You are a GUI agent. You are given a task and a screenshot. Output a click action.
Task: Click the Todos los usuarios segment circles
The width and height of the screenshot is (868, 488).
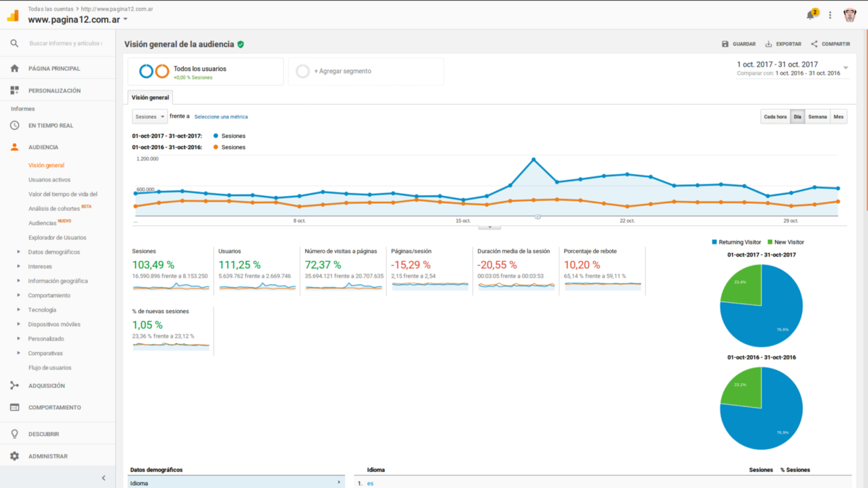pyautogui.click(x=154, y=71)
